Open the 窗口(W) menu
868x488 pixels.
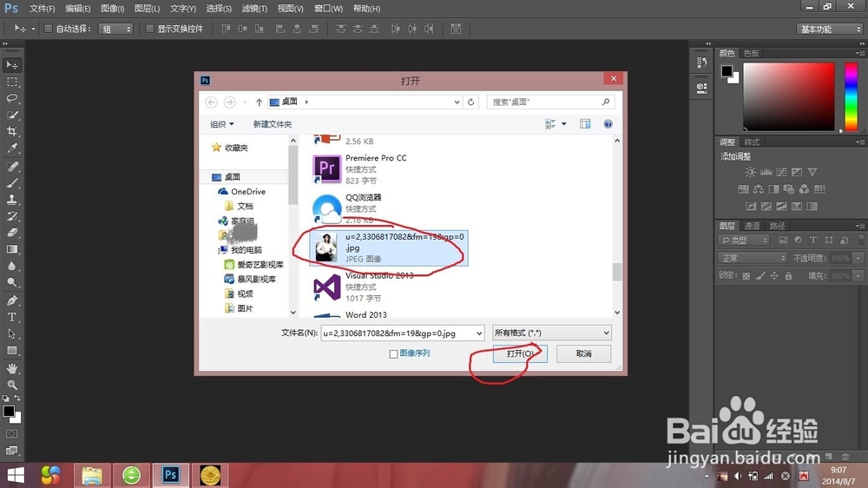pyautogui.click(x=328, y=9)
